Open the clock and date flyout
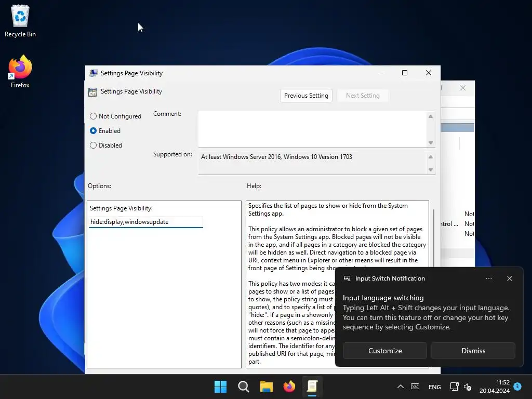 tap(495, 387)
